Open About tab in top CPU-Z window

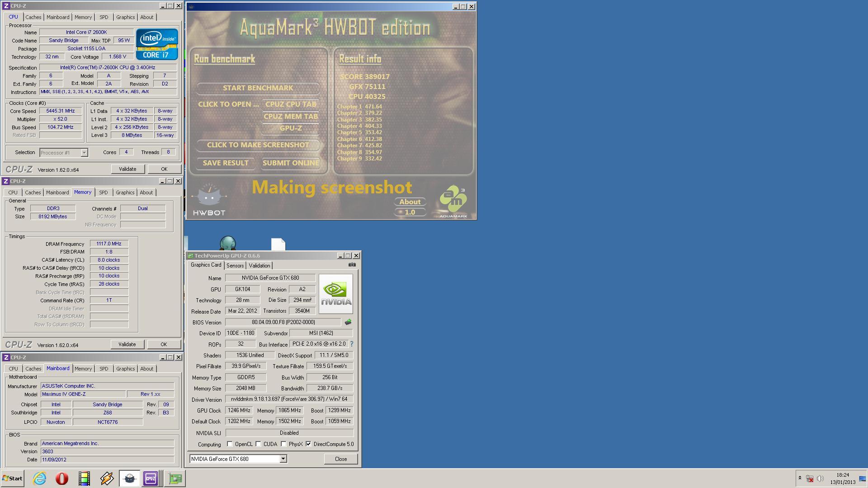click(x=146, y=17)
